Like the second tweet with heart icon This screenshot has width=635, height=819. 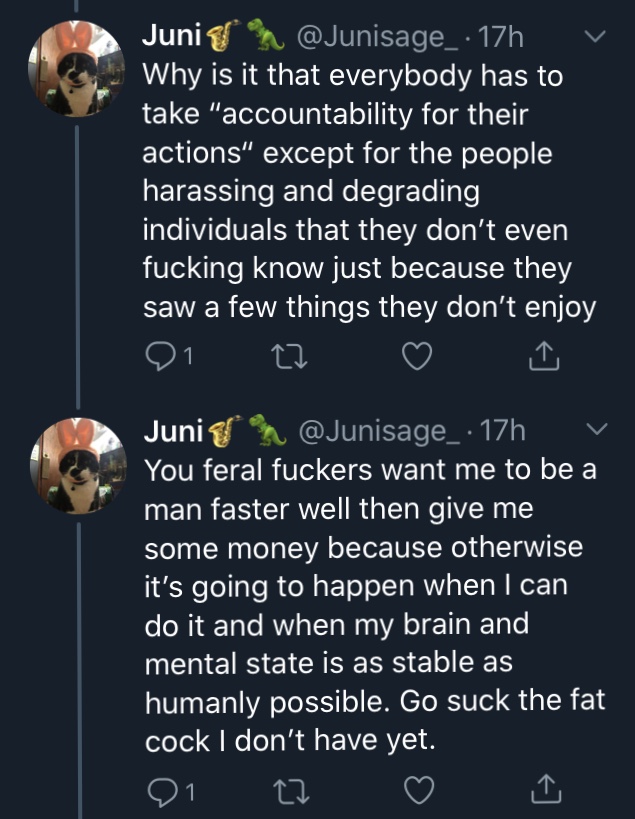coord(419,790)
